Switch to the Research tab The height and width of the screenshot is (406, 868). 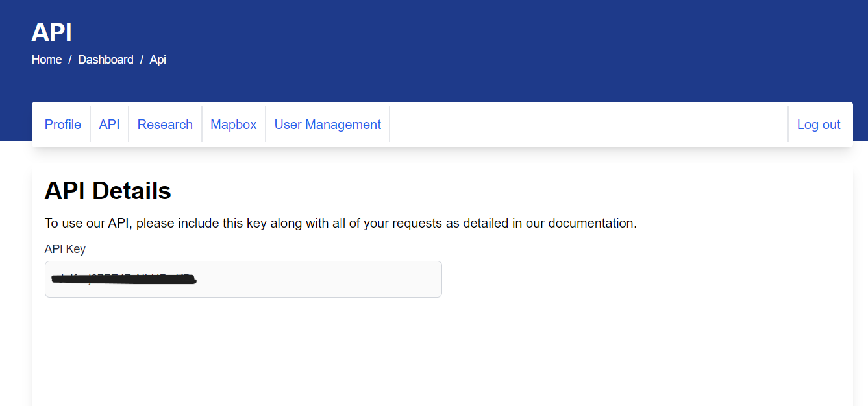coord(165,125)
